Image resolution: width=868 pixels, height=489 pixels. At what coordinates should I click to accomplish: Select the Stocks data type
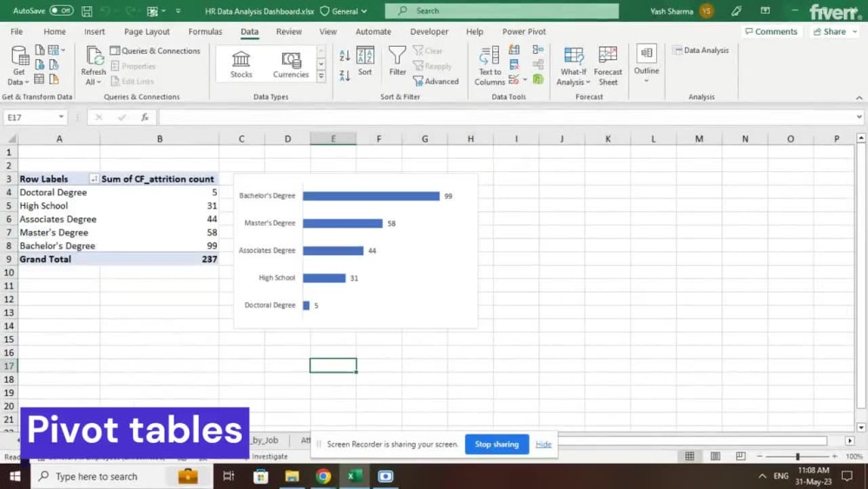tap(240, 63)
